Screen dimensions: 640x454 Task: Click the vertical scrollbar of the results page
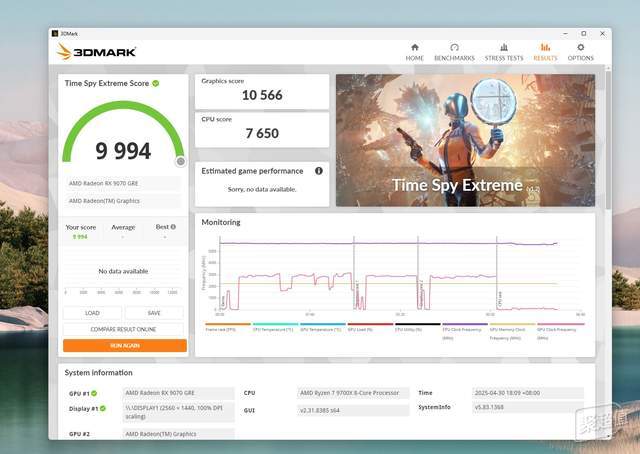pyautogui.click(x=608, y=139)
